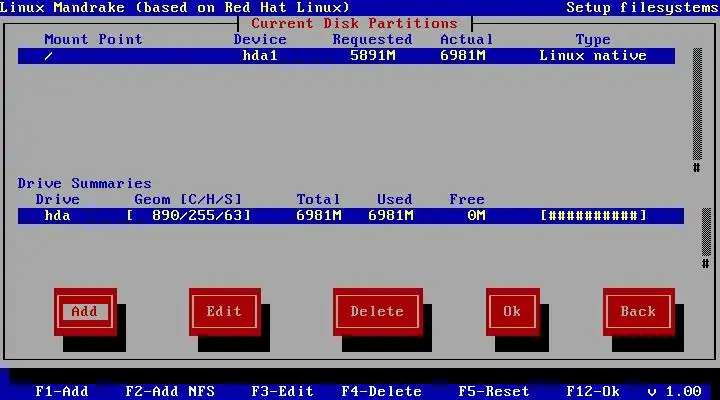Click the Total column header
The image size is (720, 400).
coord(318,199)
